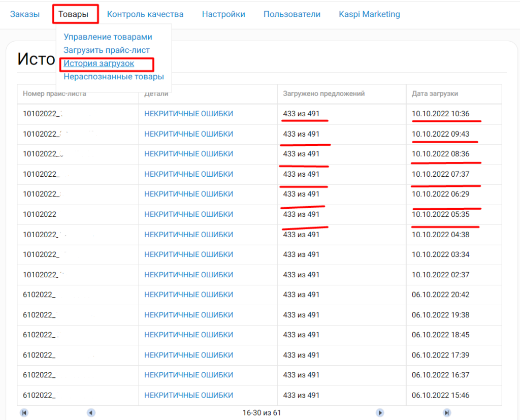Open НЕКРИТИЧНЫЕ ОШИБКИ for 06.10.2022 17:39
The height and width of the screenshot is (420, 520).
pyautogui.click(x=189, y=355)
